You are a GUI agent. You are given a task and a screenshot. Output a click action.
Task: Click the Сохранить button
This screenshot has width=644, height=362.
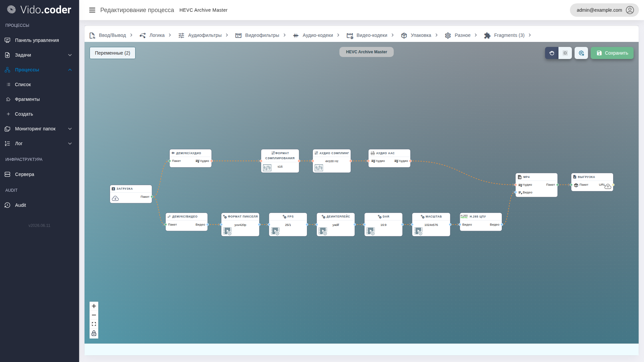612,53
